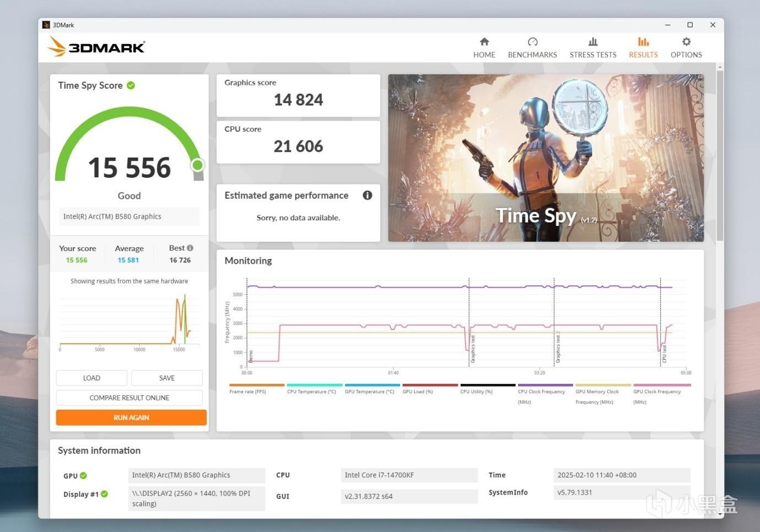
Task: Click COMPARE RESULT ONLINE button
Action: click(x=130, y=398)
